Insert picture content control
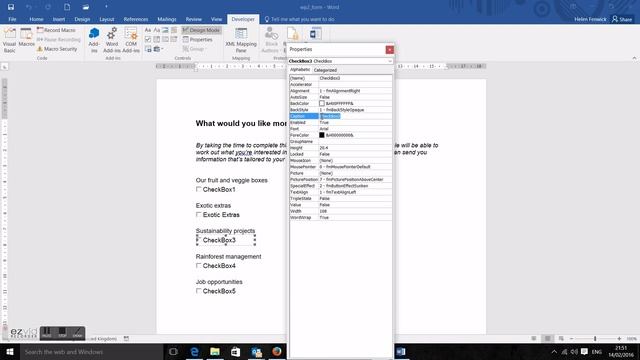The width and height of the screenshot is (640, 360). [165, 30]
